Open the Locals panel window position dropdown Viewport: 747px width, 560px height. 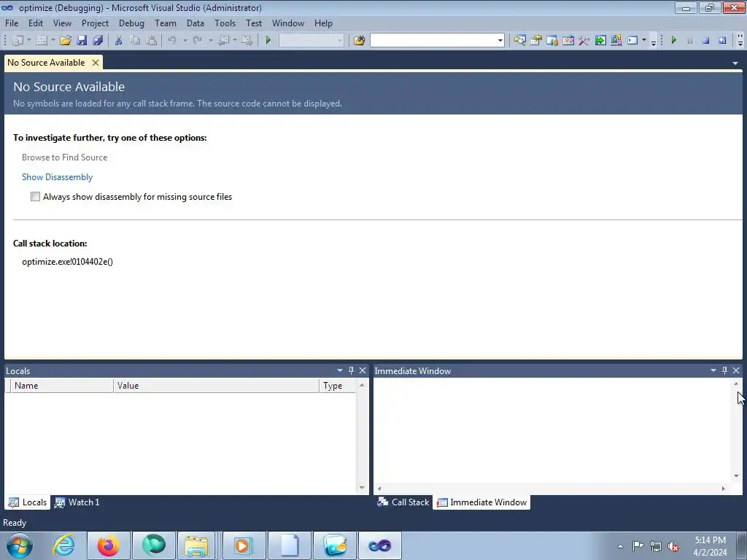tap(340, 370)
